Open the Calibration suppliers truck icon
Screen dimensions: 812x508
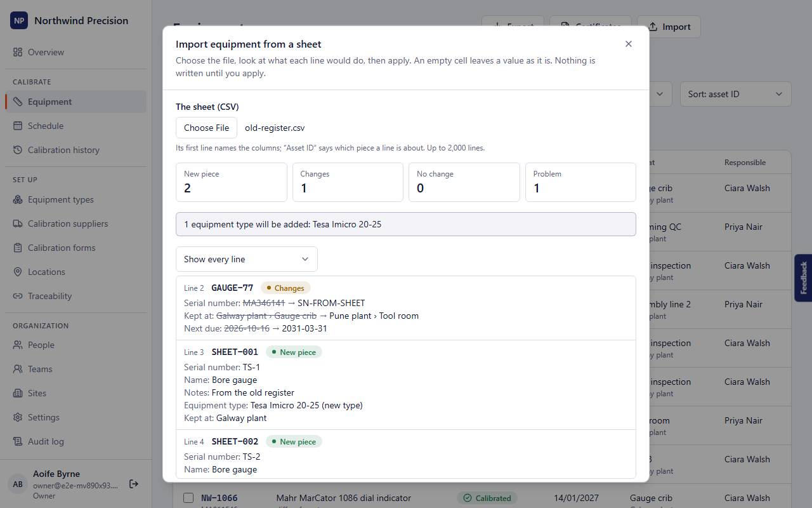pos(18,224)
